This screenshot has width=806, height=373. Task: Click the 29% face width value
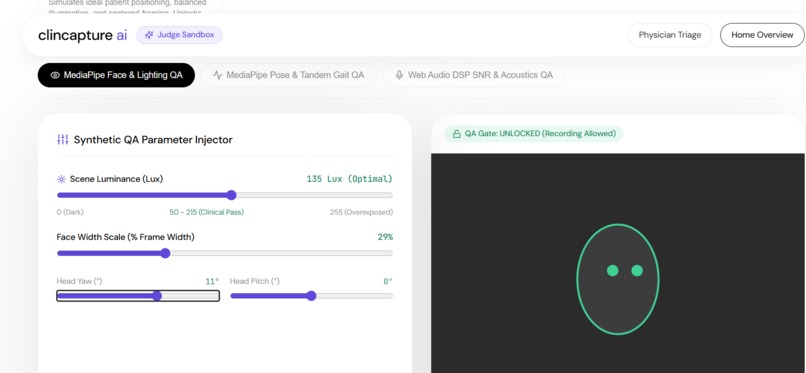[385, 237]
